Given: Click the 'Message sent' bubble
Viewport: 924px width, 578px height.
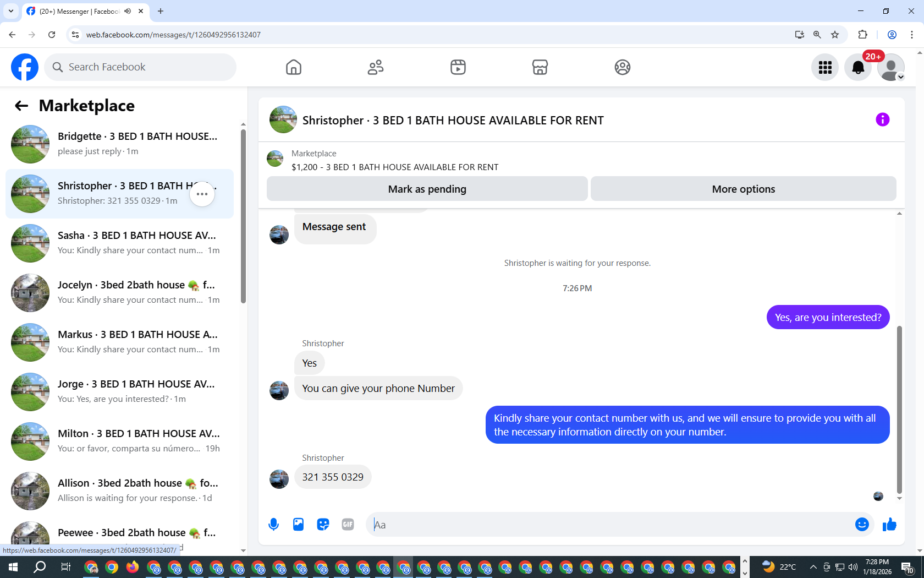Looking at the screenshot, I should click(x=335, y=228).
